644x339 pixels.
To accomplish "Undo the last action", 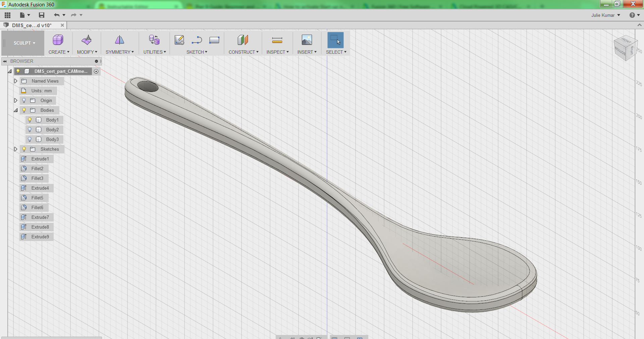I will tap(56, 15).
